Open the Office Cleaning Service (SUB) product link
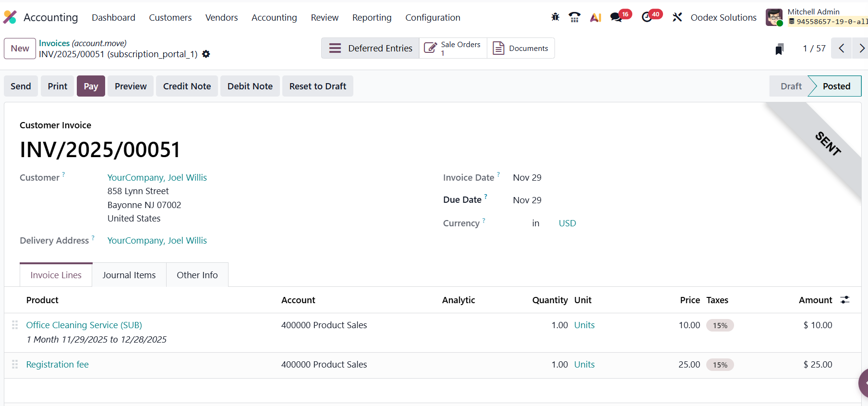 [84, 325]
